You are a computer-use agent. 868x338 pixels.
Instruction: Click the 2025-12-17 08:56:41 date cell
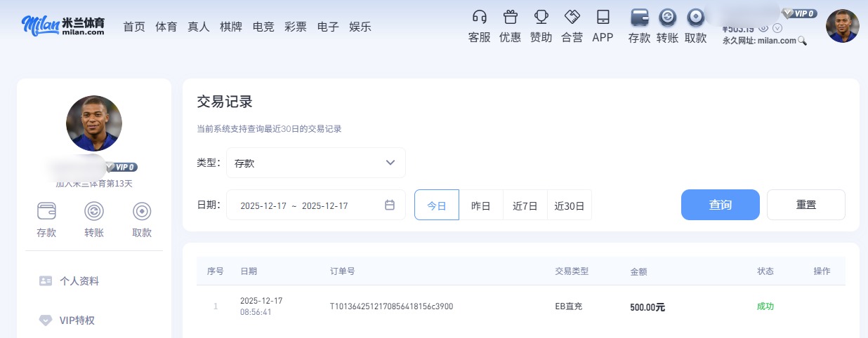261,306
